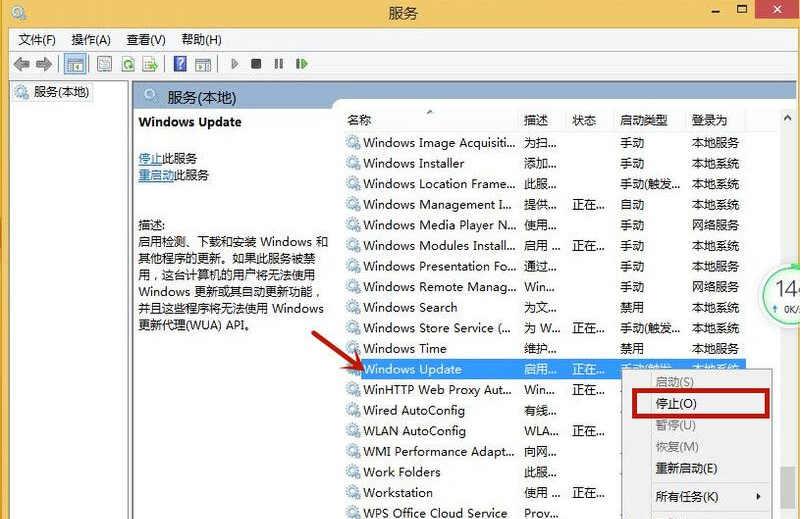Open the 文件(F) menu
This screenshot has width=802, height=519.
click(x=37, y=40)
